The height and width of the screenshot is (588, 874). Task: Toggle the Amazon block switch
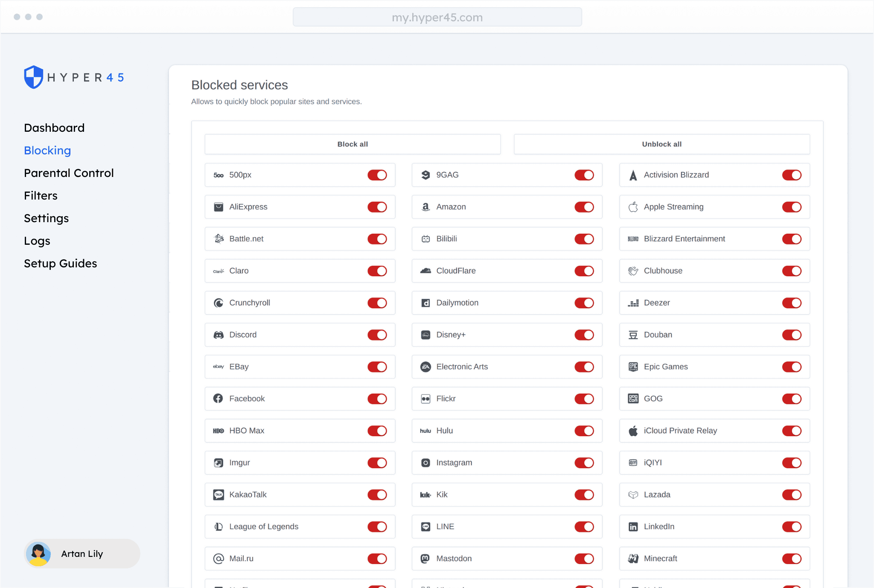click(x=584, y=207)
